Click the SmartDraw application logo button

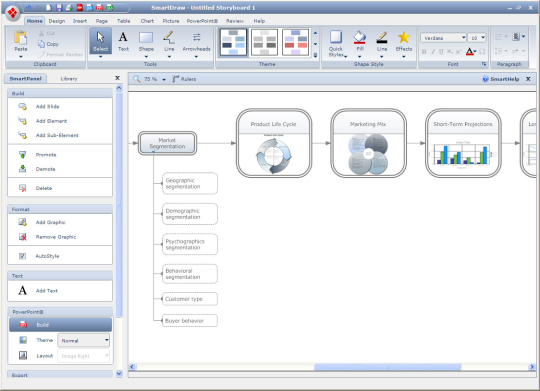[x=13, y=13]
